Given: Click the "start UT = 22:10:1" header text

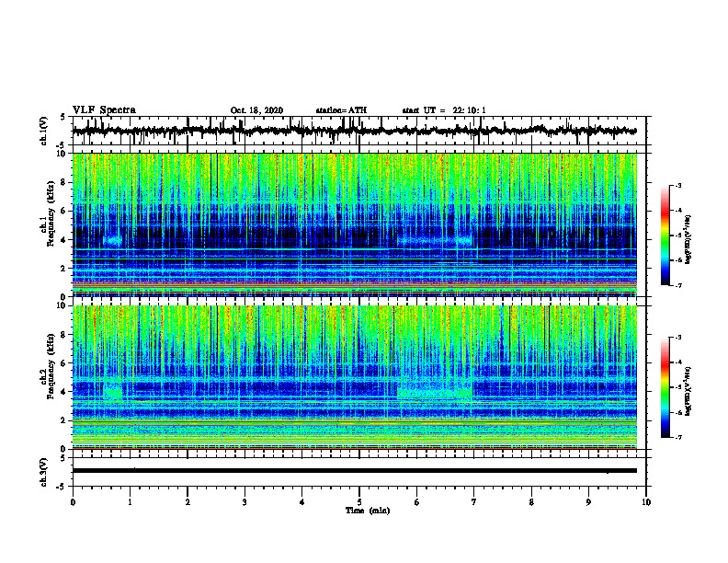Looking at the screenshot, I should click(x=444, y=110).
